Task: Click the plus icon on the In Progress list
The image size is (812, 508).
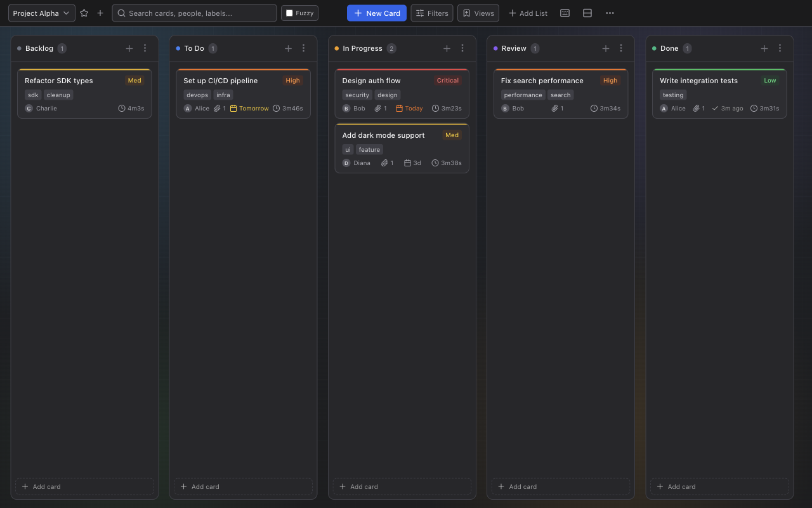Action: (447, 48)
